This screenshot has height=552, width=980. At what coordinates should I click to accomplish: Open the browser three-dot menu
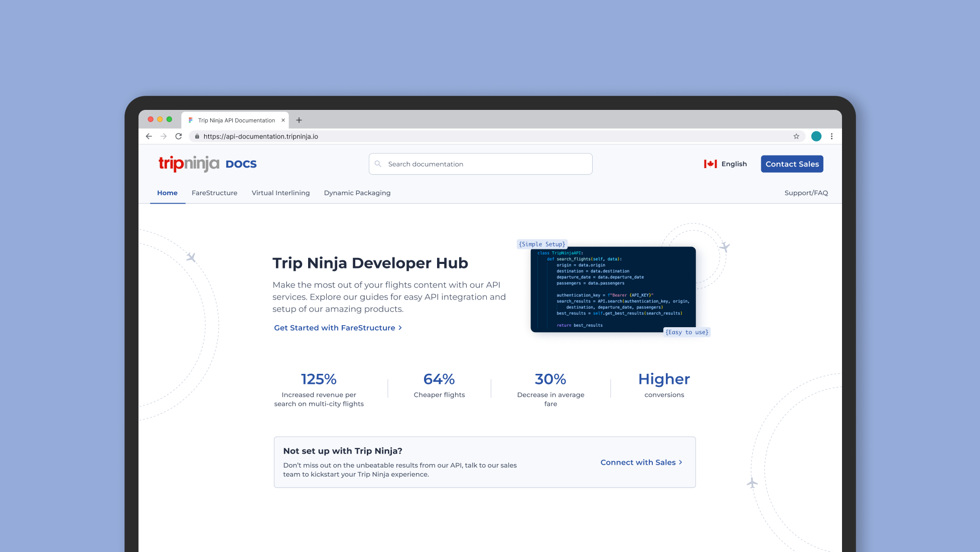click(x=831, y=136)
